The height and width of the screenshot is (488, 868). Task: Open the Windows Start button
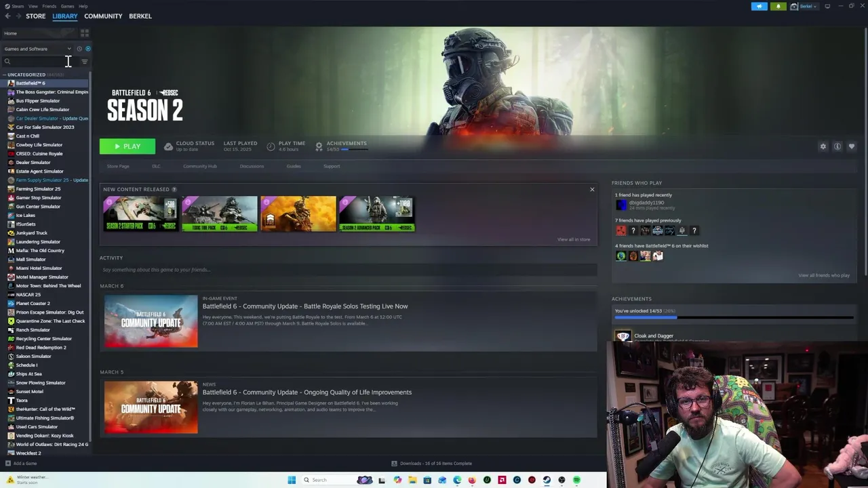point(292,480)
